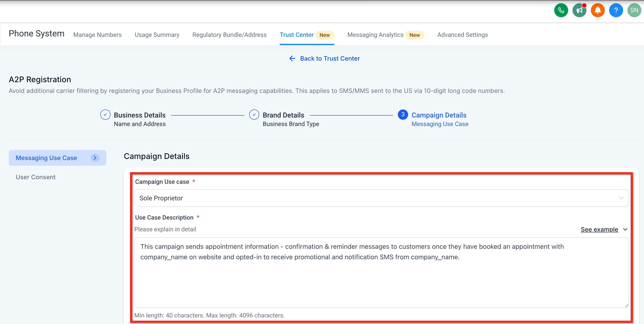Open the SN user avatar menu

click(634, 10)
